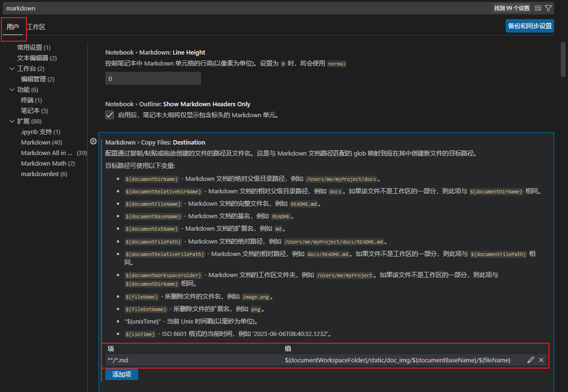This screenshot has height=392, width=568.
Task: Select Markdown All in One category
Action: pos(47,153)
